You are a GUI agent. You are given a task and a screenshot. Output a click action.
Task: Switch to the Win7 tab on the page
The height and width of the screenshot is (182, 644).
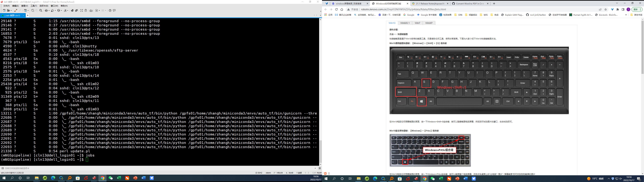point(417,23)
